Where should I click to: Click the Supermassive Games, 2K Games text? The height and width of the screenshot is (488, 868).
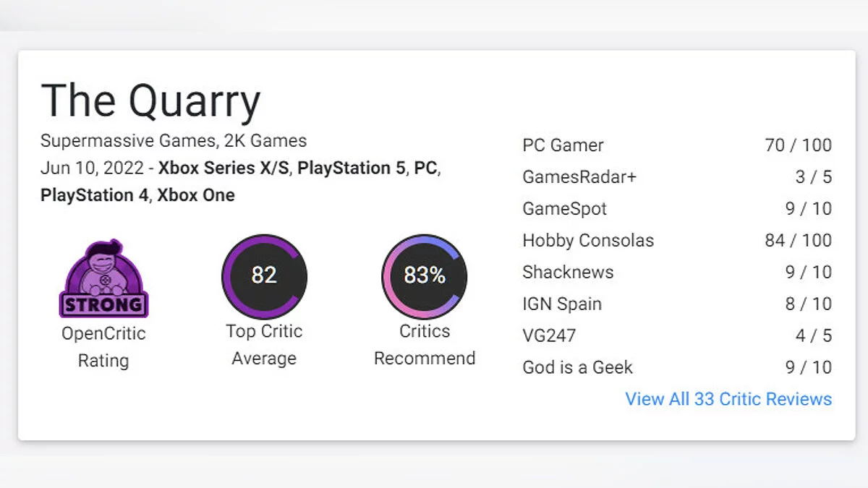[x=174, y=141]
